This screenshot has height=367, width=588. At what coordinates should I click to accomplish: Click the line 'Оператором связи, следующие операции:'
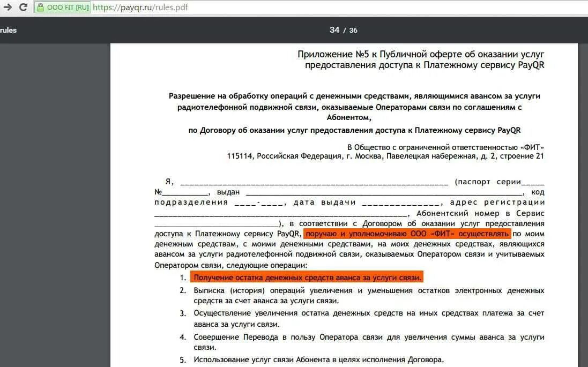coord(230,265)
